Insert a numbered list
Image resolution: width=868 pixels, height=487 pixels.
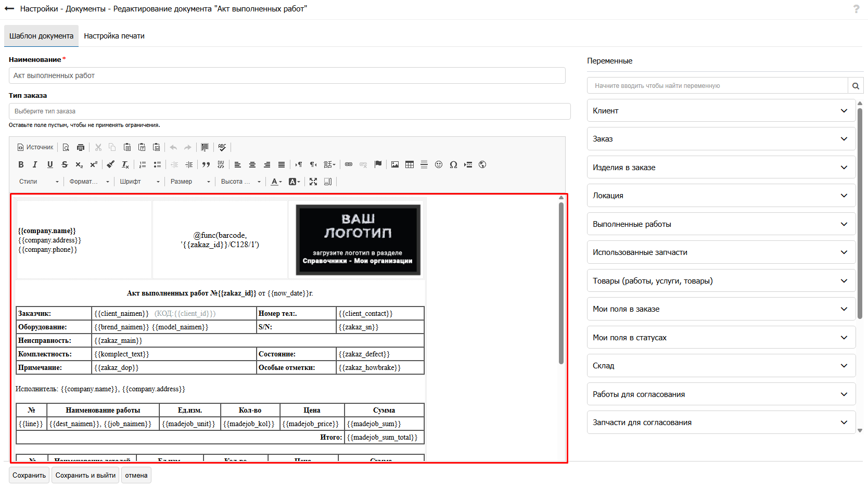(x=143, y=164)
